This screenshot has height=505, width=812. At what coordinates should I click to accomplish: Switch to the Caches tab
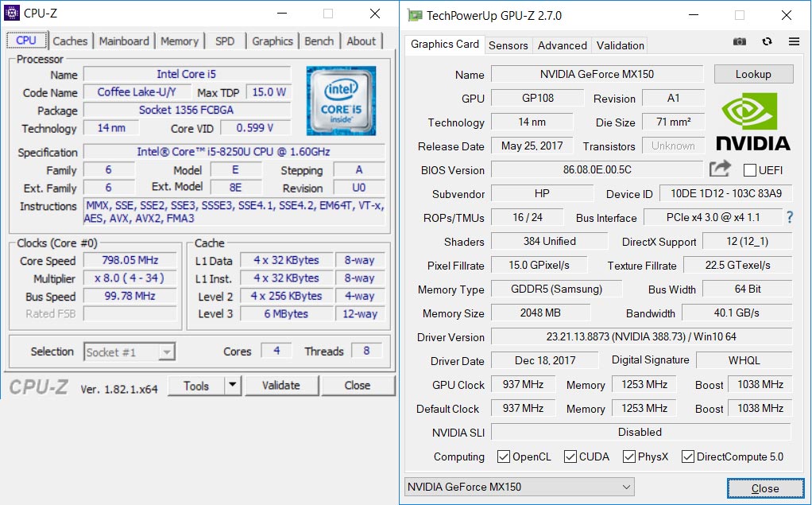[70, 41]
